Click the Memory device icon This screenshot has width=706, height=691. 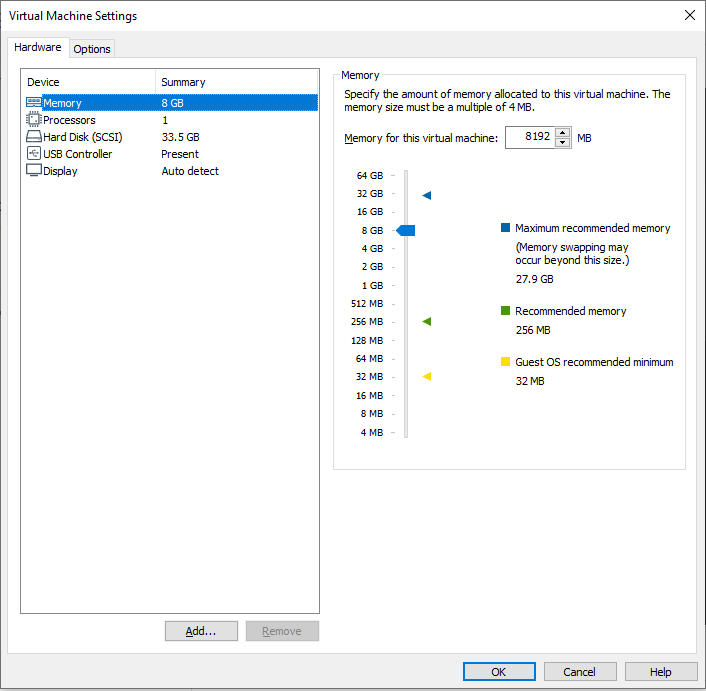(33, 103)
